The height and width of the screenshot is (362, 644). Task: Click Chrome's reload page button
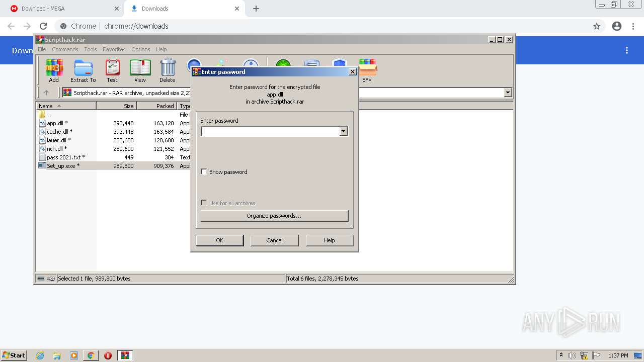point(43,26)
